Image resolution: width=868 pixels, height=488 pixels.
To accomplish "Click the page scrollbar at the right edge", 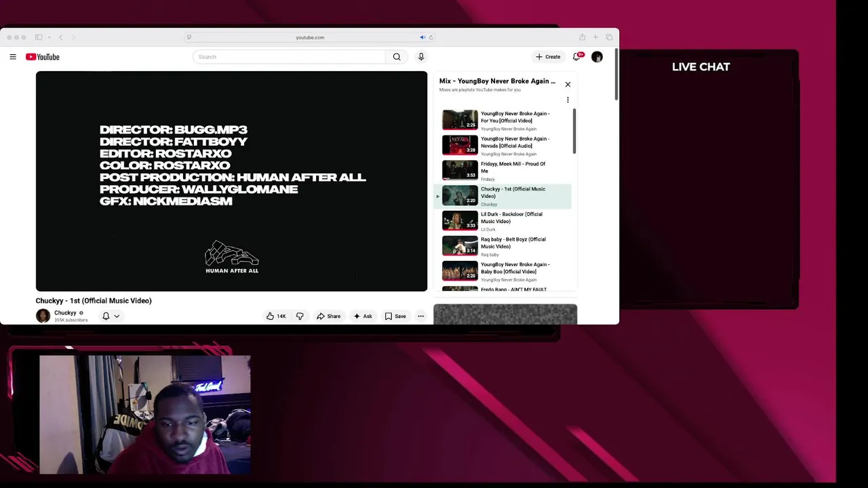I will coord(616,75).
